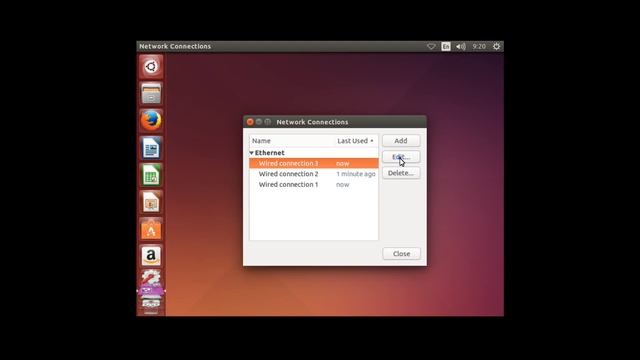Sort by the Name column header
Image resolution: width=640 pixels, height=360 pixels.
[x=291, y=141]
